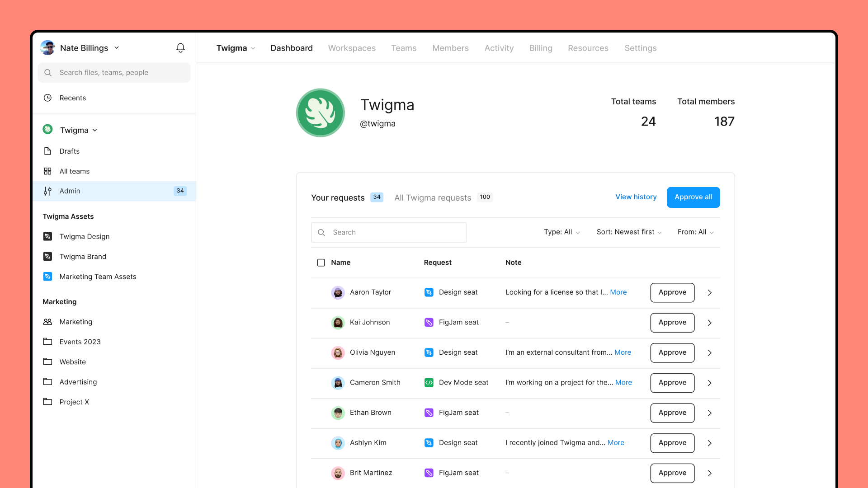Click More on Olivia Nguyen's note
Viewport: 868px width, 488px height.
click(623, 352)
